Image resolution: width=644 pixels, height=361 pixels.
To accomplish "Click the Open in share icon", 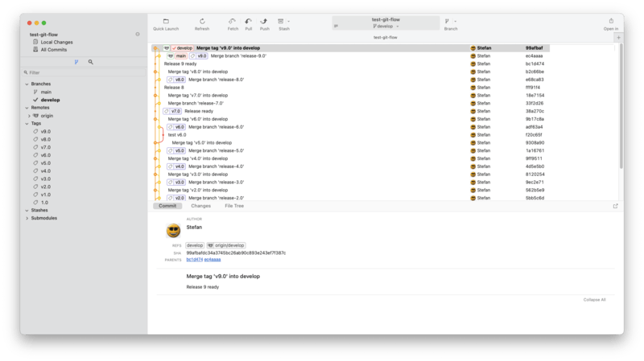I will 611,21.
